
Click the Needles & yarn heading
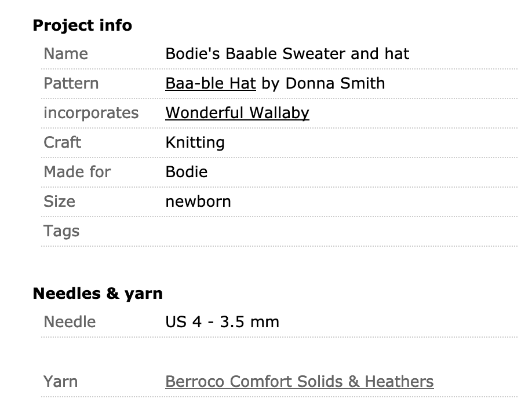coord(97,294)
